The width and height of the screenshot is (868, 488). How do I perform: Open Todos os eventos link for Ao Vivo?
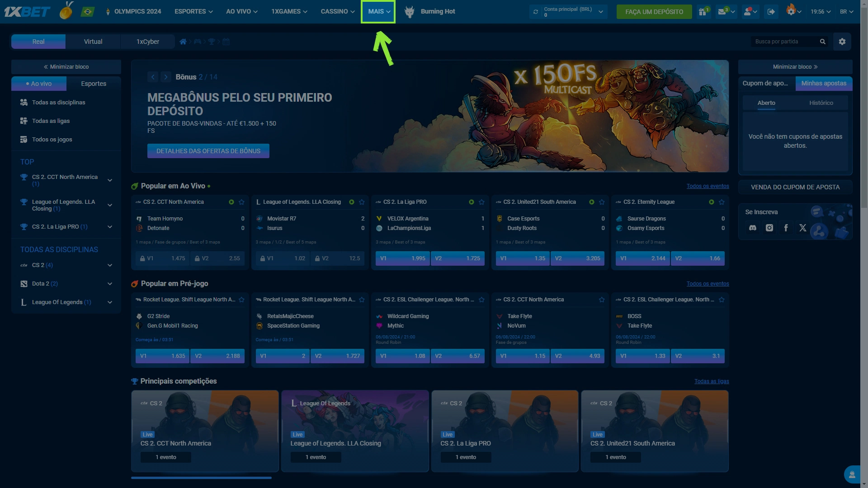point(708,186)
